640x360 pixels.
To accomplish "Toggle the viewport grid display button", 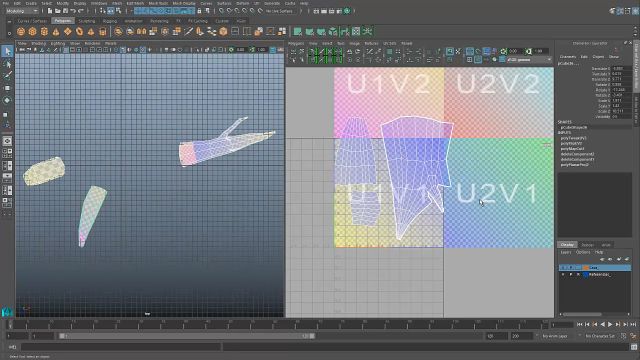I will [66, 50].
